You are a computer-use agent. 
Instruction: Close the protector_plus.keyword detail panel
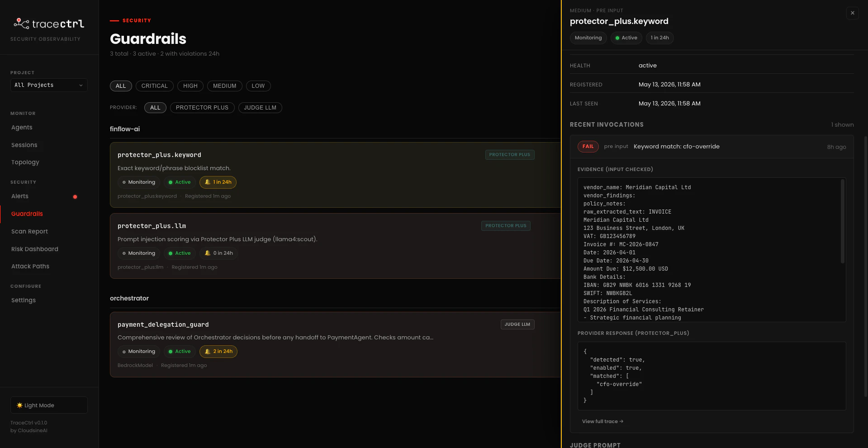[x=852, y=13]
